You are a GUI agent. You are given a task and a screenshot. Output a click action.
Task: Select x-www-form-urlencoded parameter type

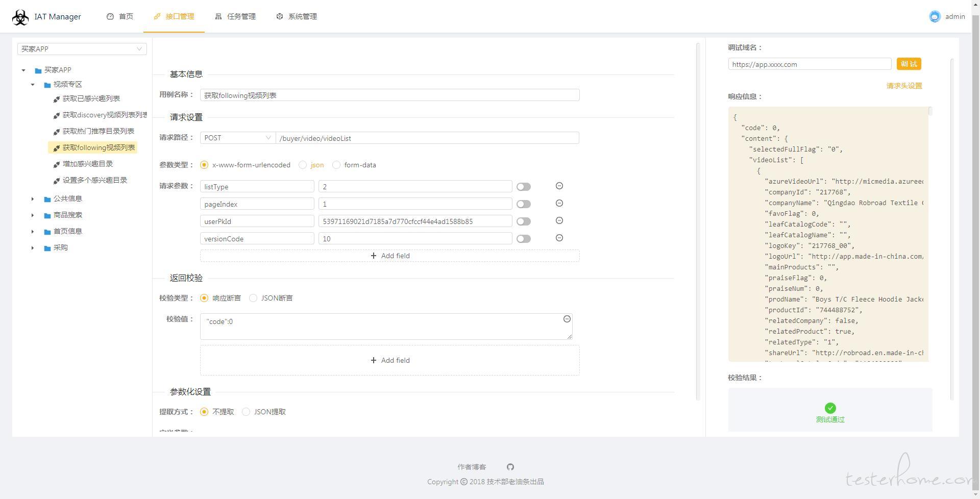(204, 165)
